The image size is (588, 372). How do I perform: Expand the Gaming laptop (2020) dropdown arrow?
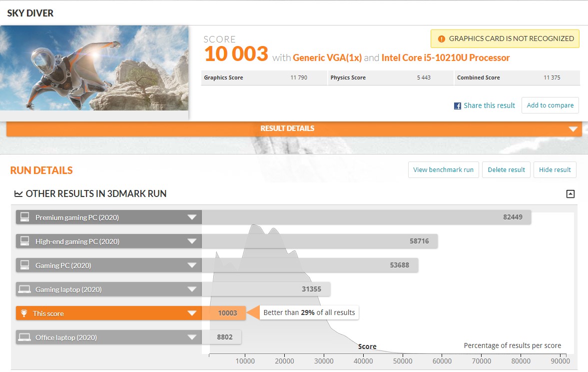(x=192, y=289)
